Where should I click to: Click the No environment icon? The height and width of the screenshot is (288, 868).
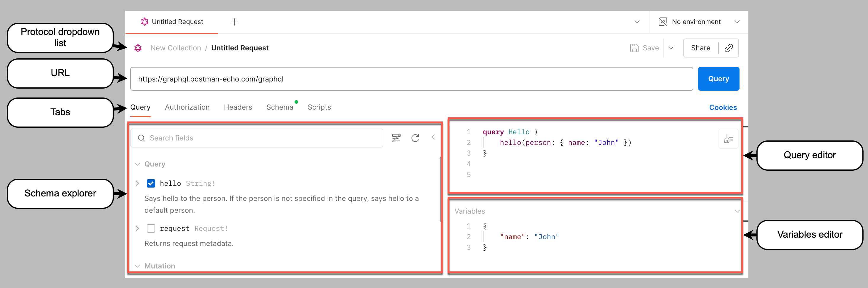coord(663,22)
